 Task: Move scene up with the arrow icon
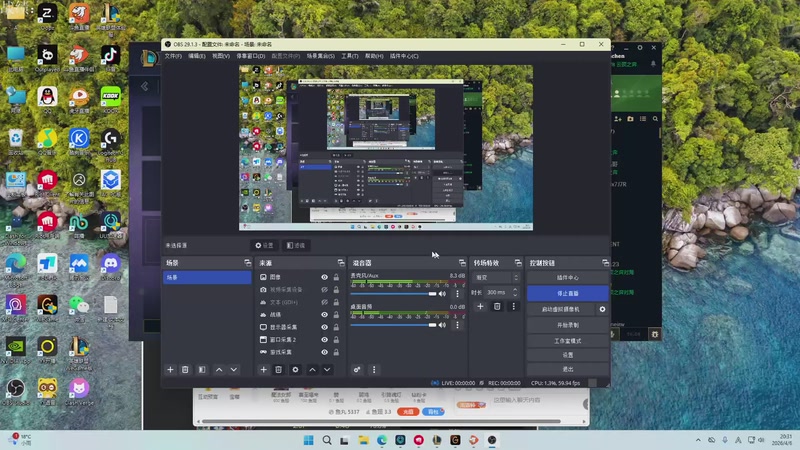coord(219,369)
